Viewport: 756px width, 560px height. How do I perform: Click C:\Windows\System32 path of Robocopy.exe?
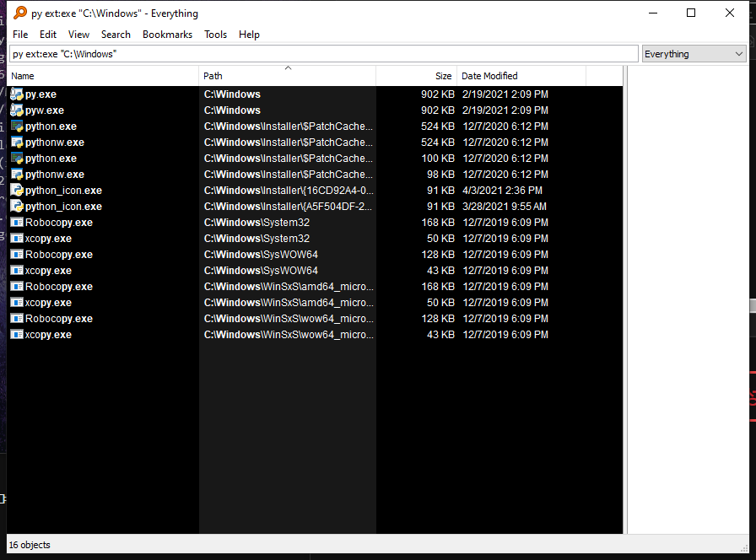[x=256, y=222]
